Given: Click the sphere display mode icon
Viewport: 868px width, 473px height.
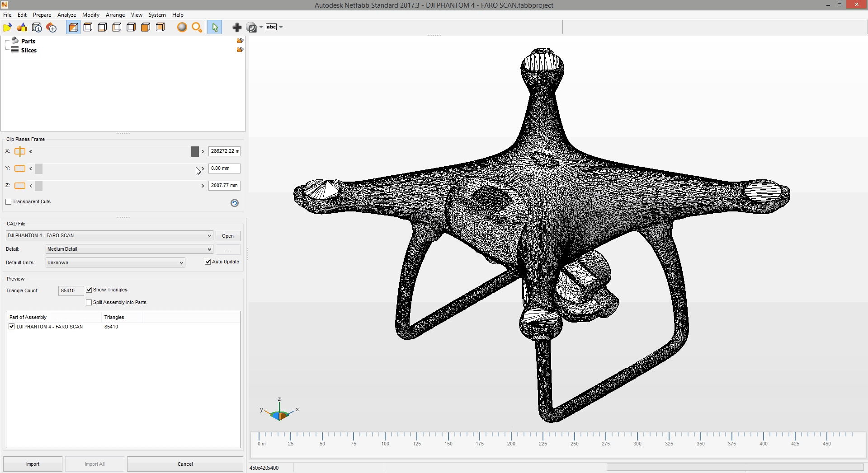Looking at the screenshot, I should tap(252, 28).
